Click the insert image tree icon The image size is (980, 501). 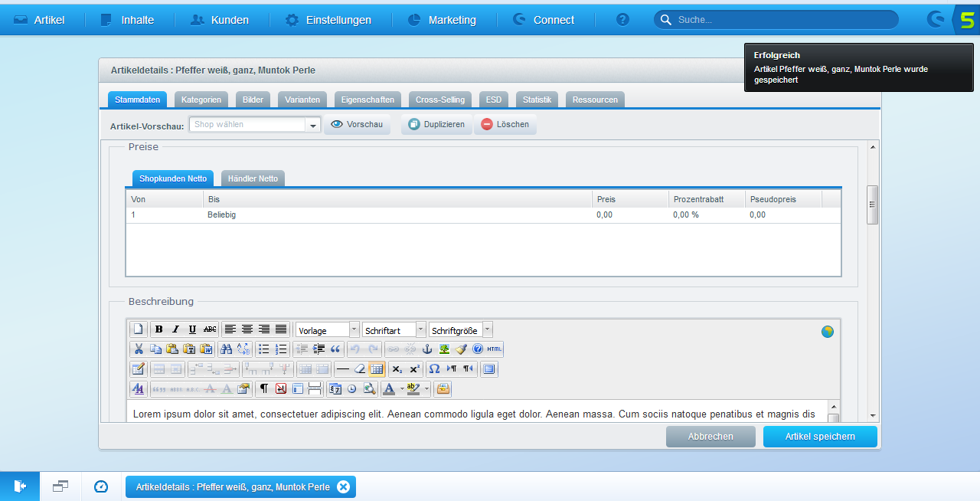point(444,349)
